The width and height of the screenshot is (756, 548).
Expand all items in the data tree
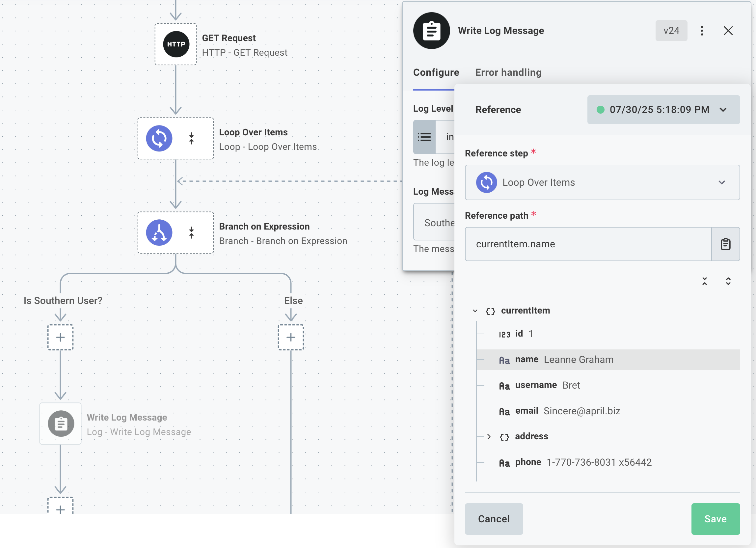pos(728,281)
